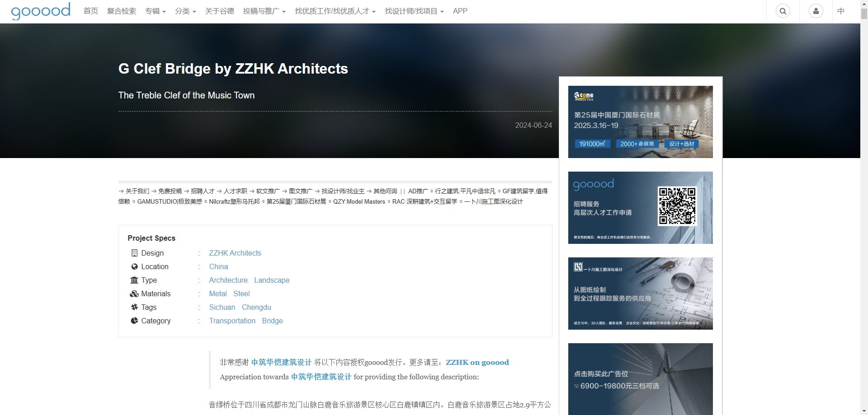Expand the 专辑 dropdown menu
Screen dimensions: 868x415
[x=155, y=11]
